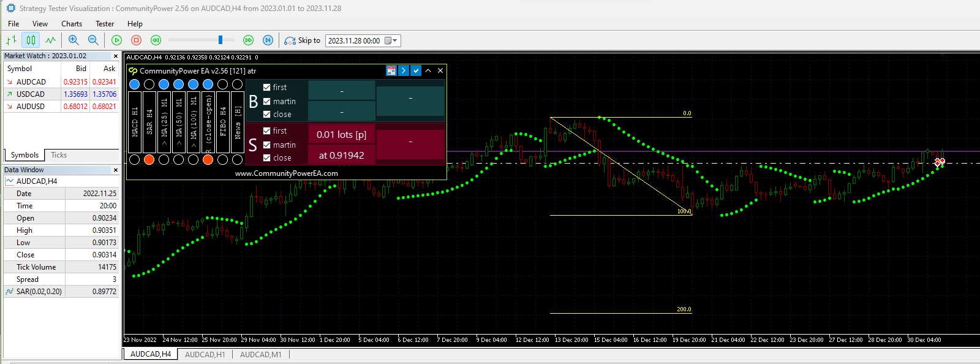Open the Charts menu
The height and width of the screenshot is (364, 980).
click(x=72, y=24)
